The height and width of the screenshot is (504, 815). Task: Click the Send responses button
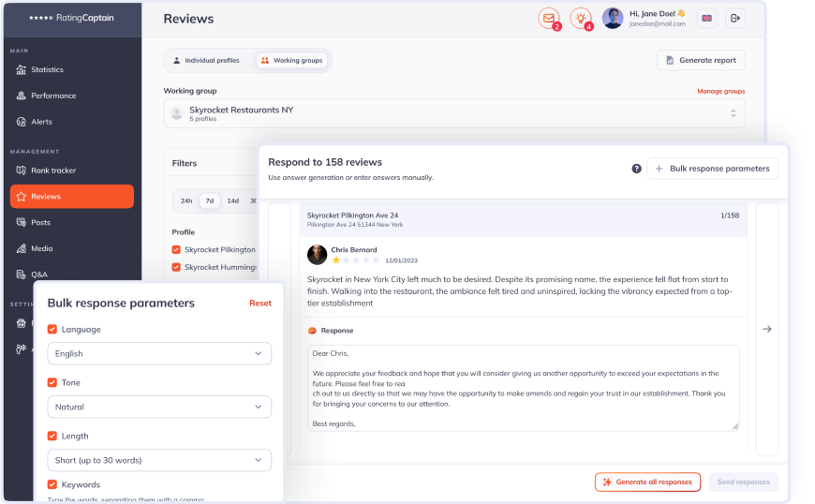pyautogui.click(x=743, y=482)
